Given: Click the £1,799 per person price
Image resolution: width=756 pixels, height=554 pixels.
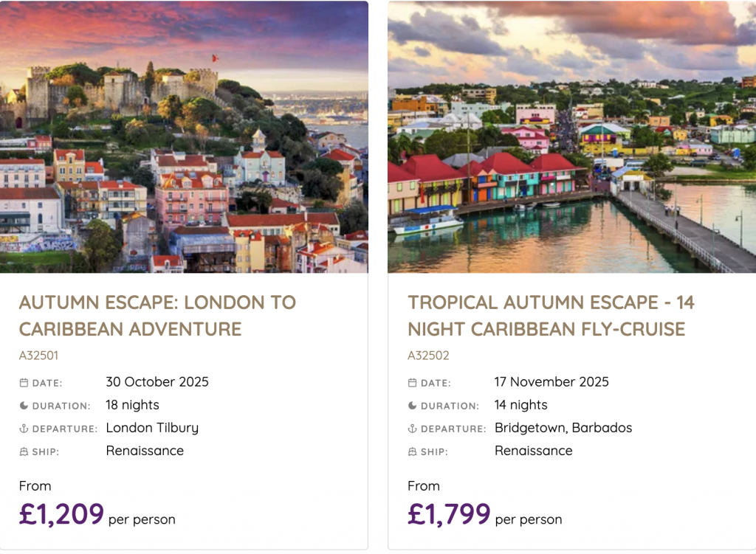Looking at the screenshot, I should point(449,514).
